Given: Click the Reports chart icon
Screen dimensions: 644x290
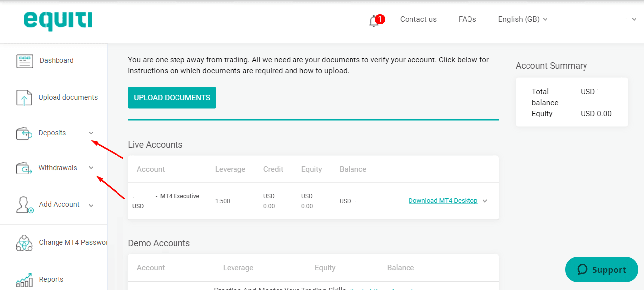Looking at the screenshot, I should (x=24, y=280).
